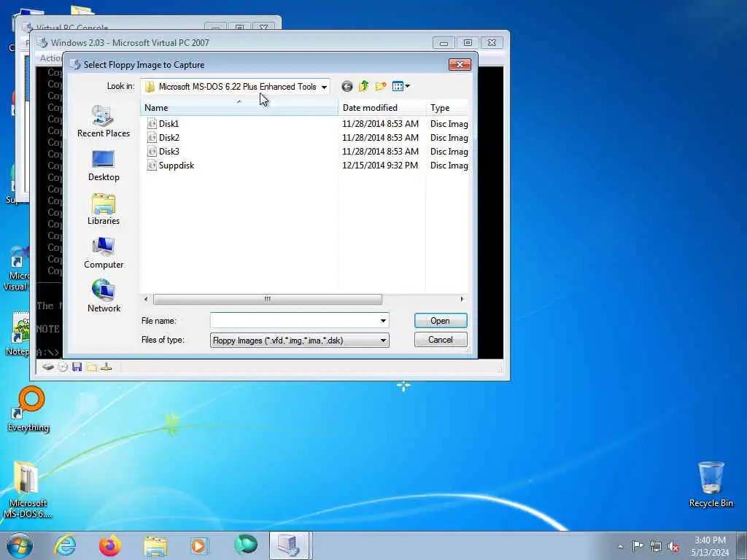The image size is (747, 560).
Task: Create a new folder icon in dialog toolbar
Action: [x=380, y=86]
